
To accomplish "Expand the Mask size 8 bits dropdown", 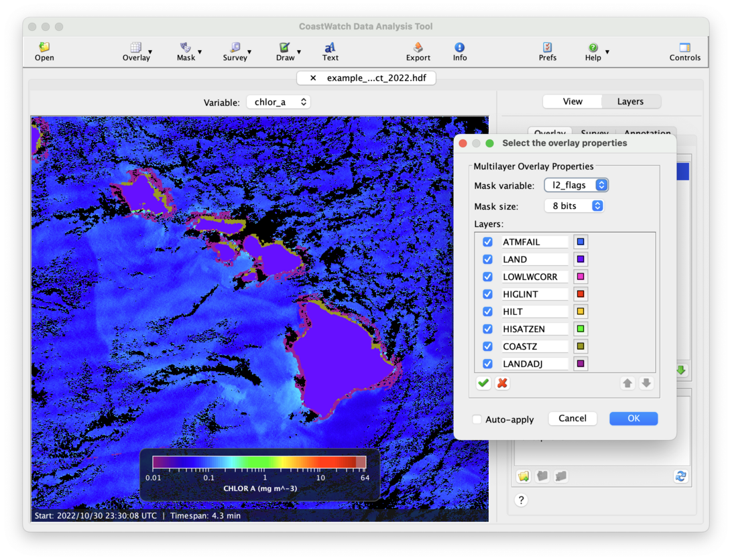I will point(574,206).
